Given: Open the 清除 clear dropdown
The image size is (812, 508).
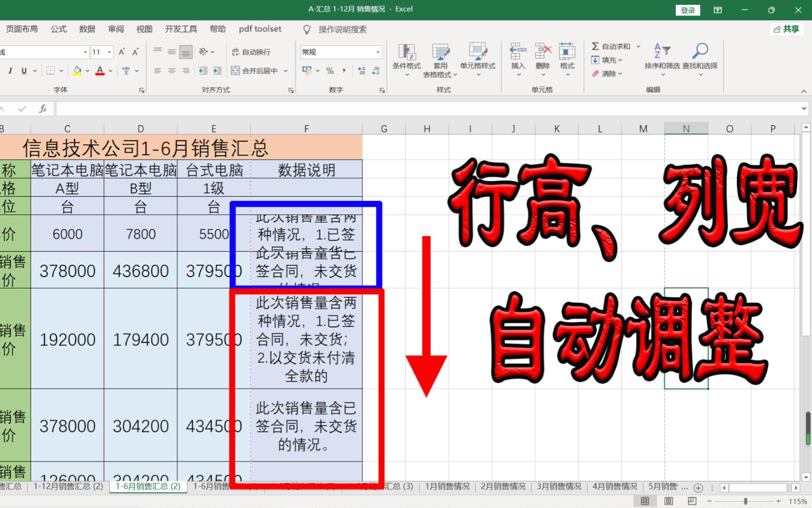Looking at the screenshot, I should point(606,73).
